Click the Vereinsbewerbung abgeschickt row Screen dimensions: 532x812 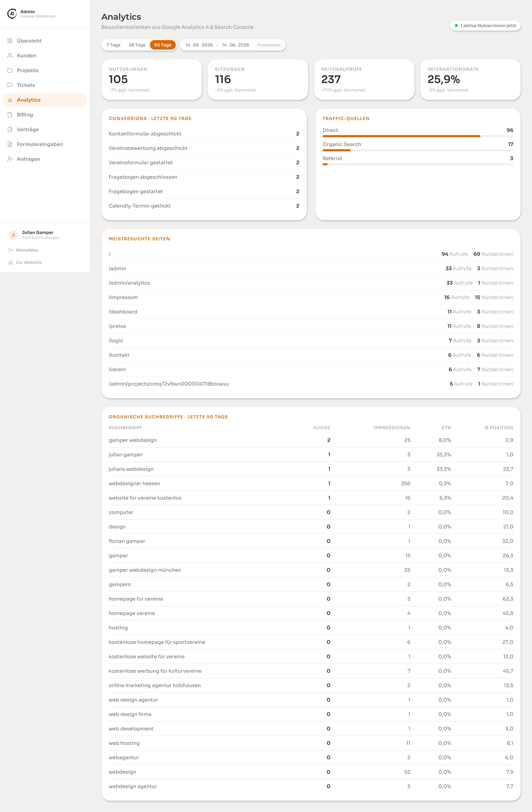coord(204,148)
